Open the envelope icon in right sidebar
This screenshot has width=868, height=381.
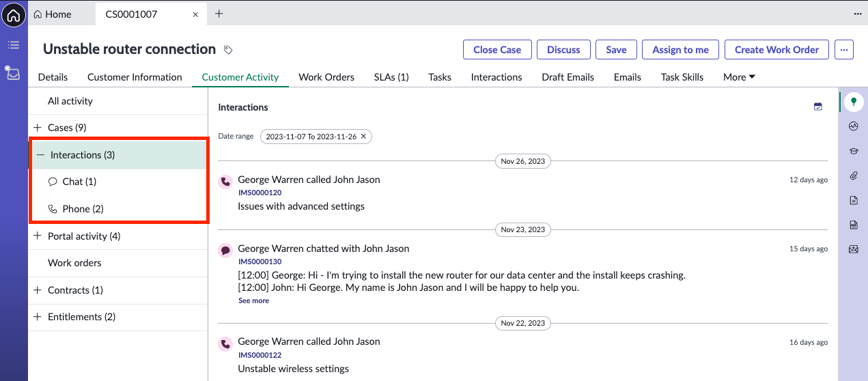853,249
